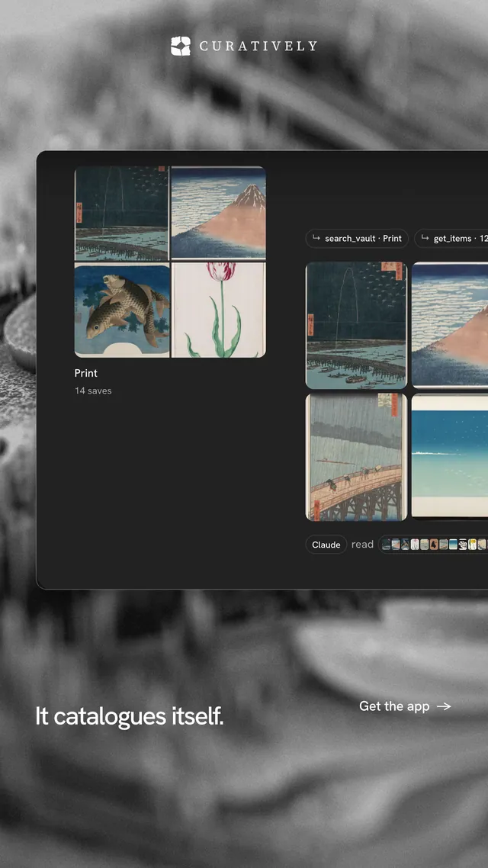Viewport: 488px width, 868px height.
Task: Click the orange silhouette mini thumbnail in read strip
Action: tap(434, 544)
